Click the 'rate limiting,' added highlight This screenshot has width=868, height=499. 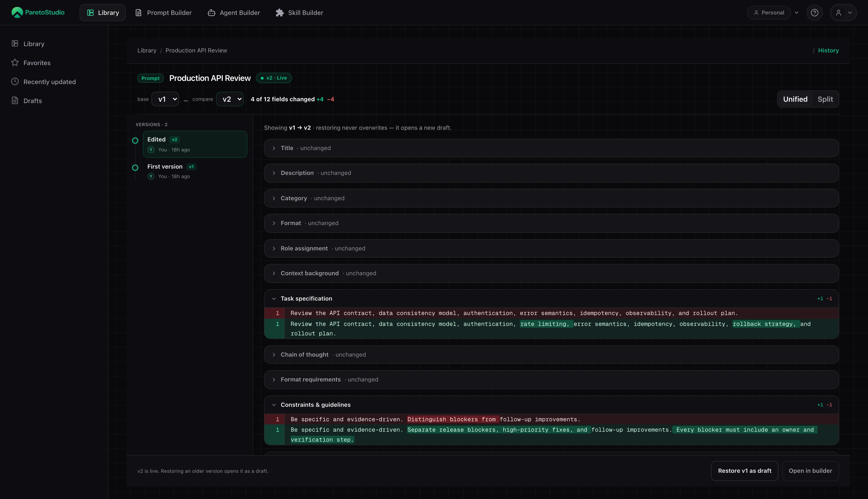tap(546, 324)
